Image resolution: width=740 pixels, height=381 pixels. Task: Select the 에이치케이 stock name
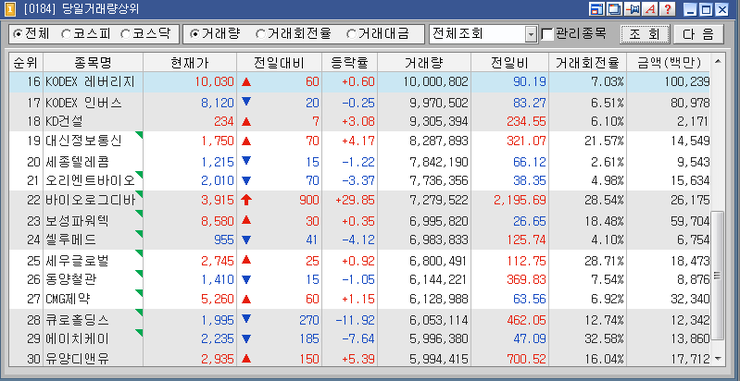(x=77, y=339)
